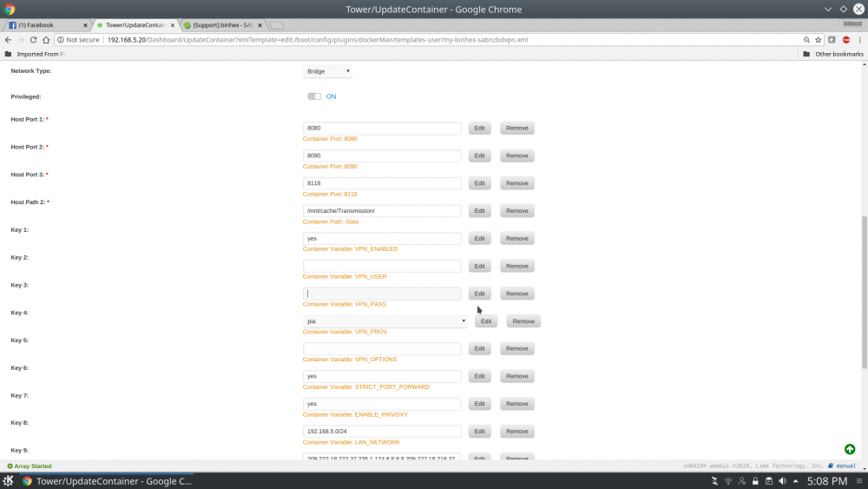Screen dimensions: 868x489
Task: Close the Support binhex tab
Action: point(260,25)
